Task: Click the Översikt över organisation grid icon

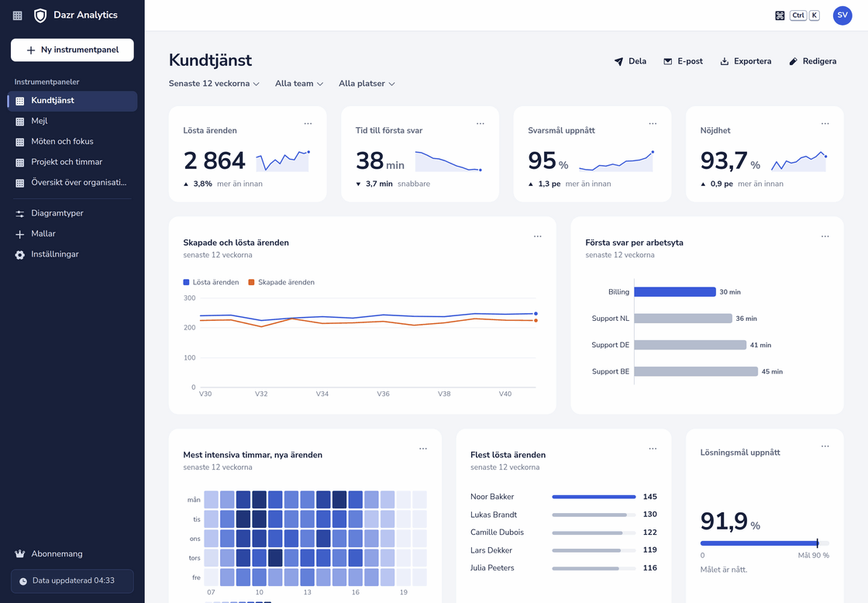Action: pos(20,183)
